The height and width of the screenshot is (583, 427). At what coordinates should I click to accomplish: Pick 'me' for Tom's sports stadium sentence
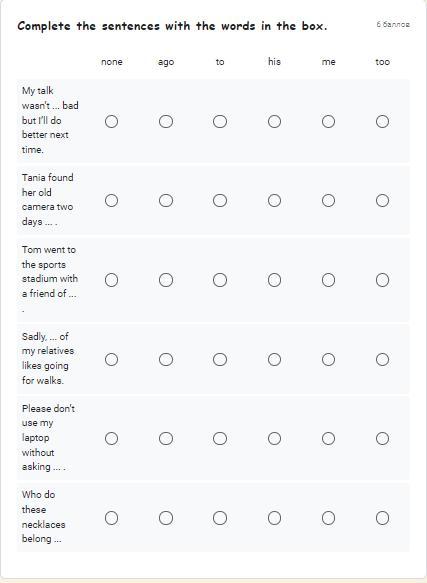click(x=328, y=280)
